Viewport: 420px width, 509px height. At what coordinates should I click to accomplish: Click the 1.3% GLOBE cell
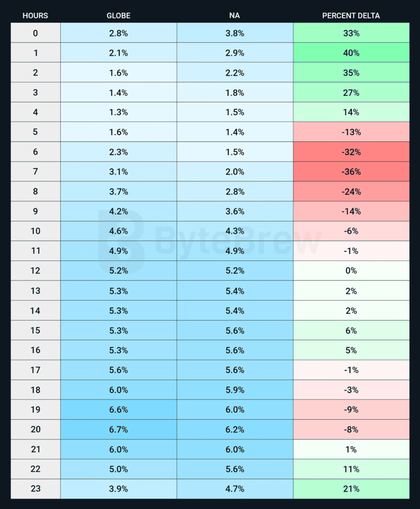pos(118,112)
